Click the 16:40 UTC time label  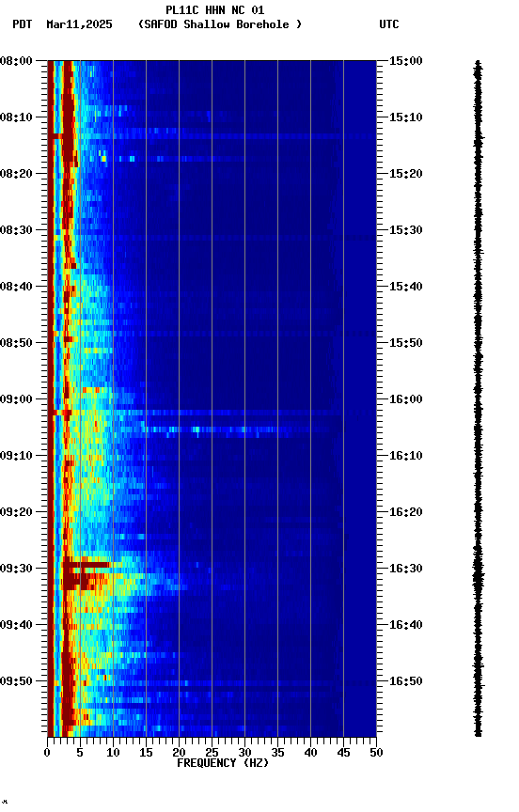(x=406, y=626)
